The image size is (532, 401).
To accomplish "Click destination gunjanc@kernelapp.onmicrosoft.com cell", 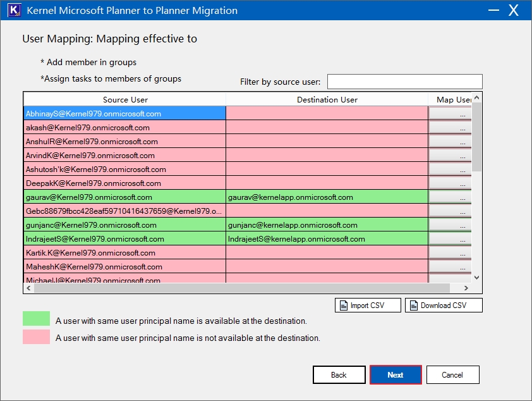I will tap(327, 225).
